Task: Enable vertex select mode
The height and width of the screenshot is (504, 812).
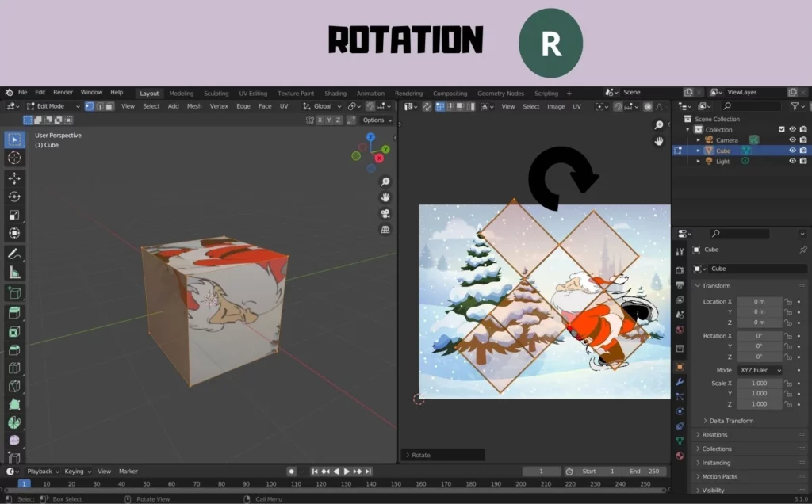Action: pyautogui.click(x=90, y=106)
